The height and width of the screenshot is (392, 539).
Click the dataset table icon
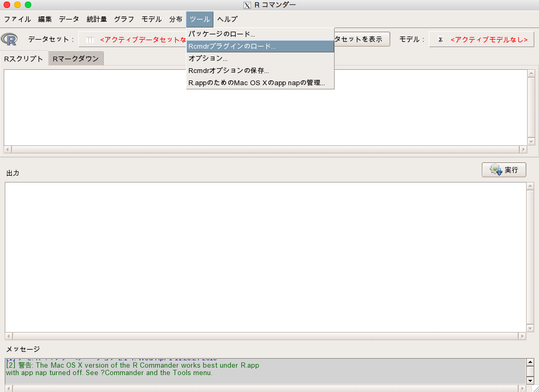pos(89,40)
